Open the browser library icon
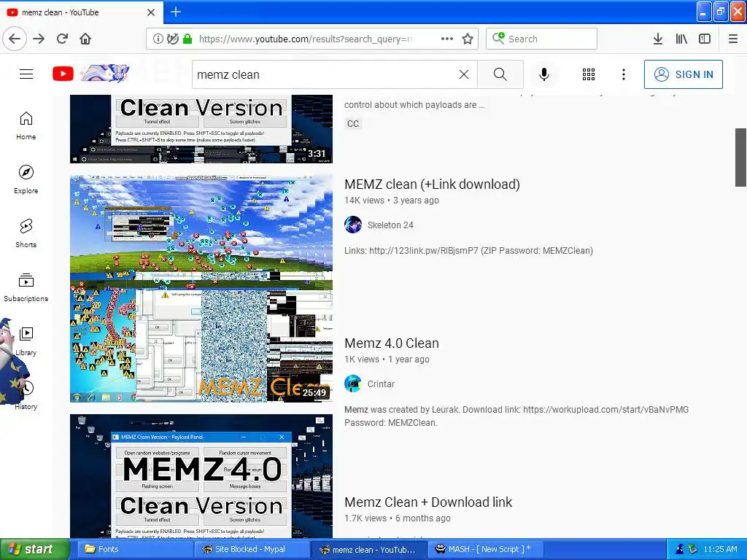Image resolution: width=747 pixels, height=560 pixels. [x=681, y=39]
